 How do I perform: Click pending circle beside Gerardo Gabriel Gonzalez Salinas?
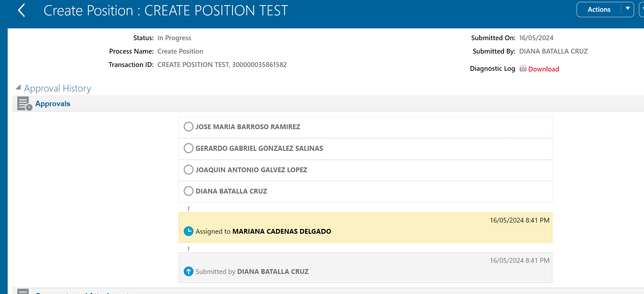pyautogui.click(x=189, y=148)
